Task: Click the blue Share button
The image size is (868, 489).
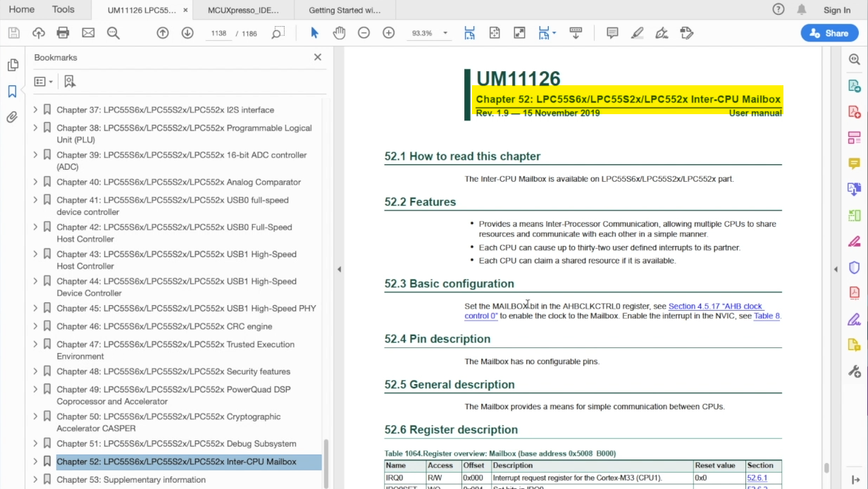Action: click(x=829, y=33)
